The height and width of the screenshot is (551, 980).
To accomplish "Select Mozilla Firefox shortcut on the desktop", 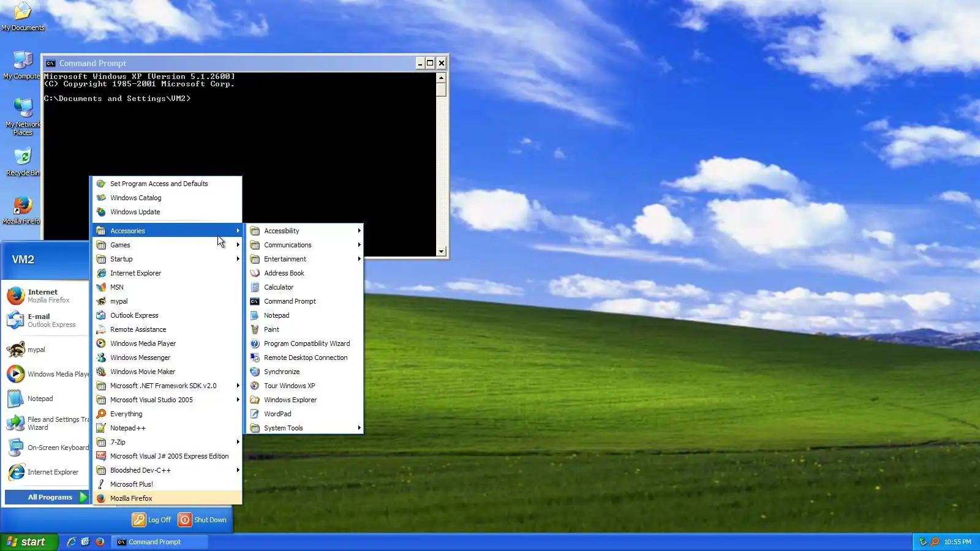I will [23, 210].
